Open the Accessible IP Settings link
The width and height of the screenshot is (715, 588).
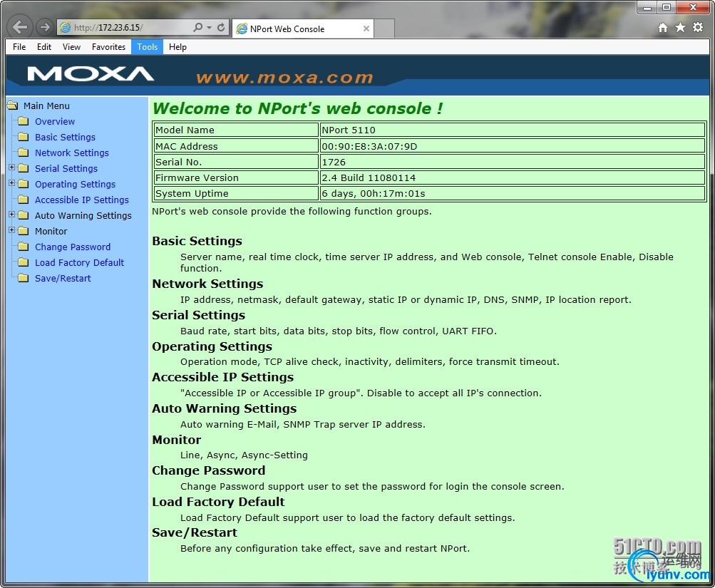click(82, 200)
